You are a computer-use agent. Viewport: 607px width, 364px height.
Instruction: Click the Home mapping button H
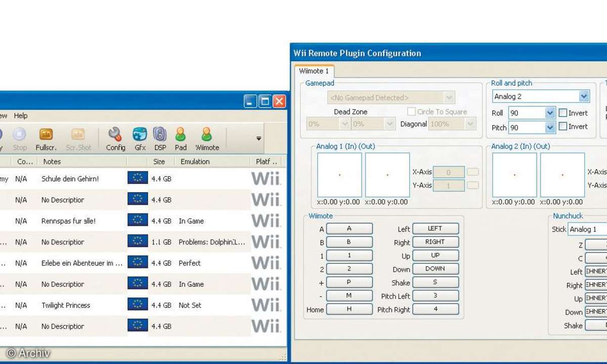point(349,309)
